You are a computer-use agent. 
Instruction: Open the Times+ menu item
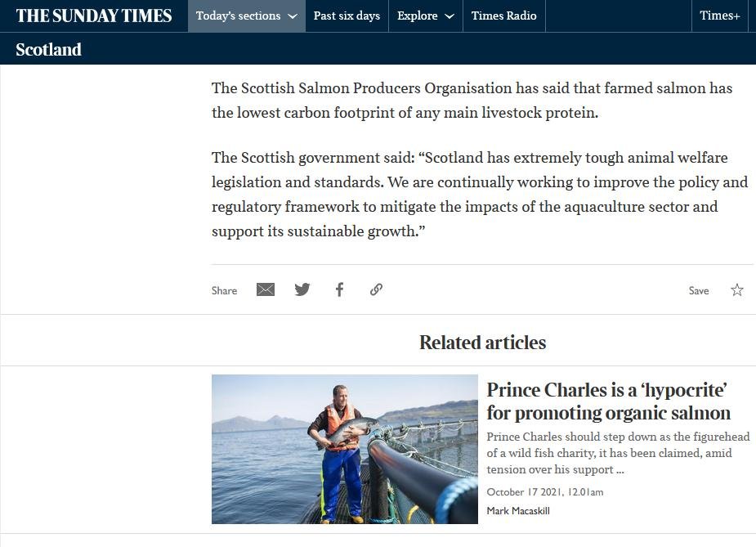pyautogui.click(x=719, y=16)
